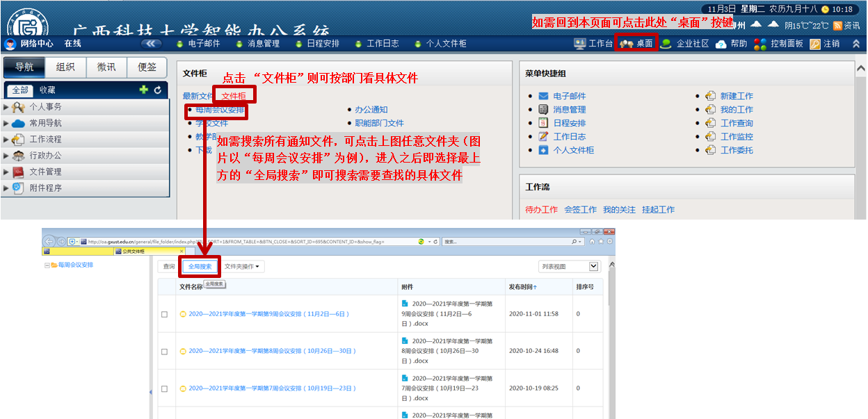Select the checkbox for 第7周会议安排 row

tap(164, 388)
